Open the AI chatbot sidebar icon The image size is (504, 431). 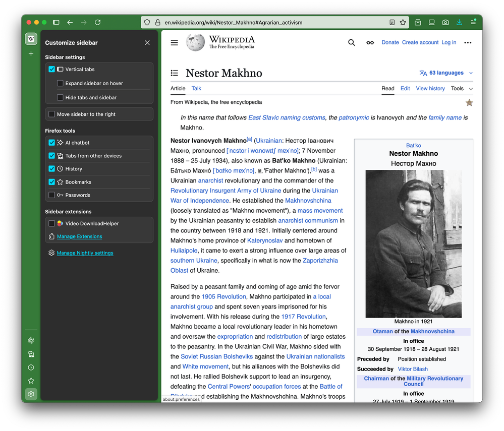pos(31,341)
